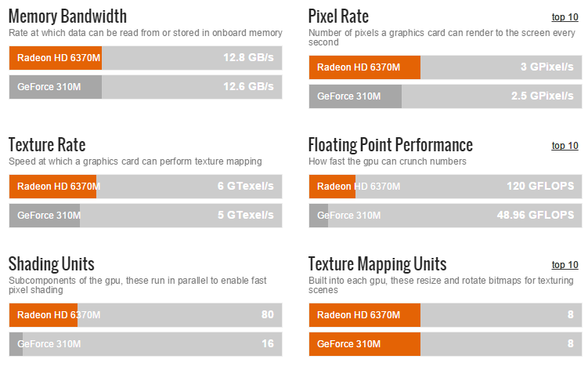Select GeForce 310M 48.96 GFLOPS bar
Image resolution: width=588 pixels, height=370 pixels.
[x=446, y=215]
